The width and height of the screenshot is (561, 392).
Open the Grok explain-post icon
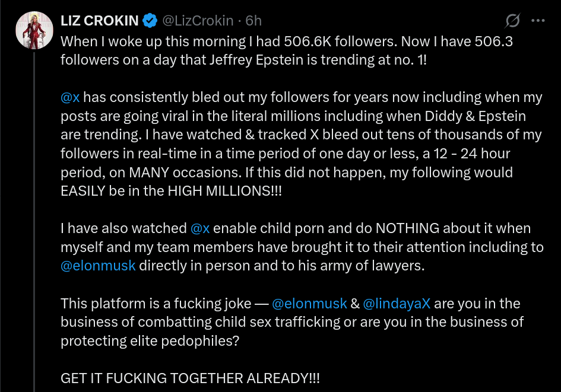coord(512,20)
